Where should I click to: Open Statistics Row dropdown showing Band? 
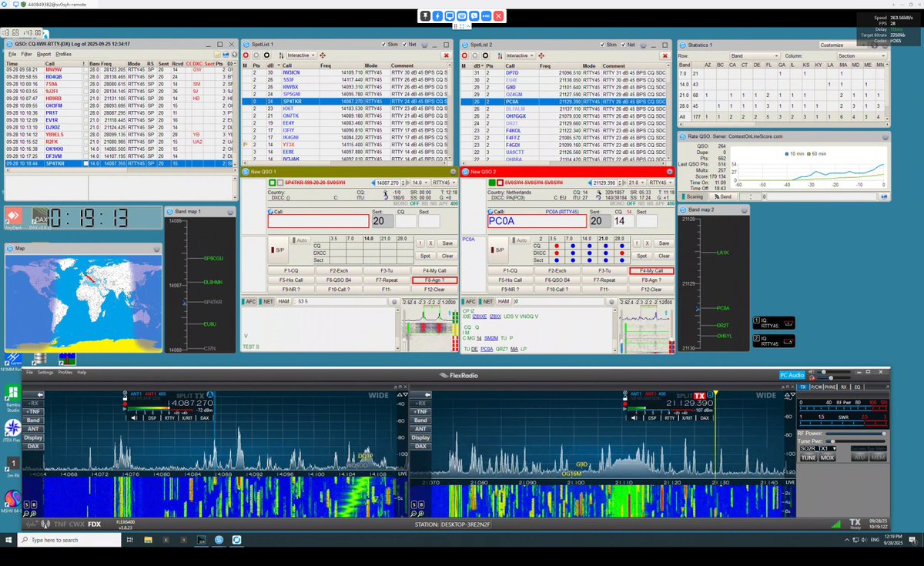(x=754, y=55)
